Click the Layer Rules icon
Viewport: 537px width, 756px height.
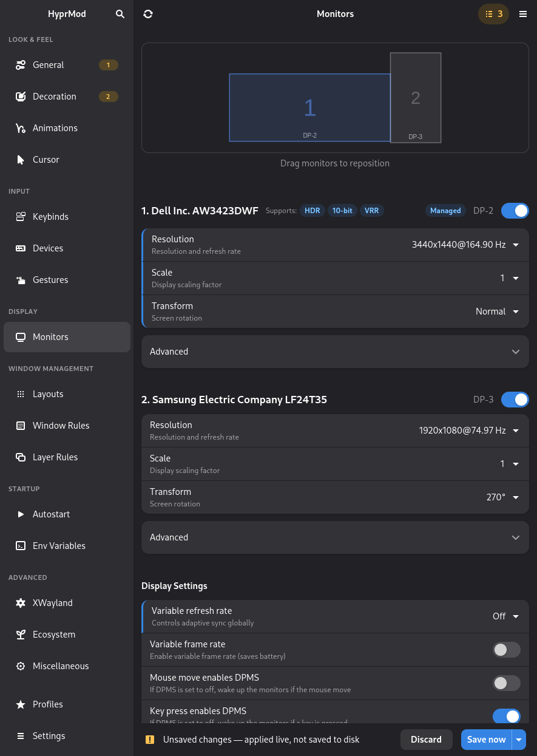coord(21,457)
